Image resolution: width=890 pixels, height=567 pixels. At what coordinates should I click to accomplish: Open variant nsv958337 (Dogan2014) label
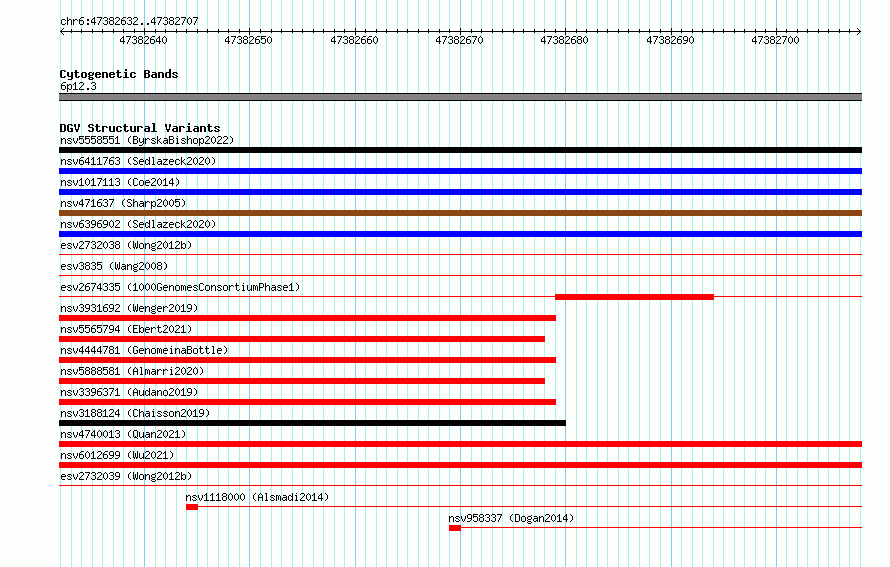[x=511, y=518]
